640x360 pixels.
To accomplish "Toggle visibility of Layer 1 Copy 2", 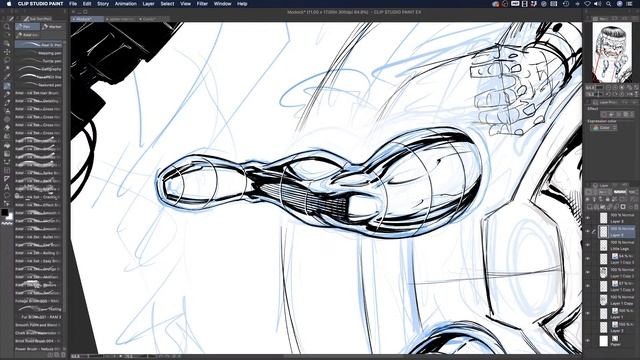I will 588,273.
